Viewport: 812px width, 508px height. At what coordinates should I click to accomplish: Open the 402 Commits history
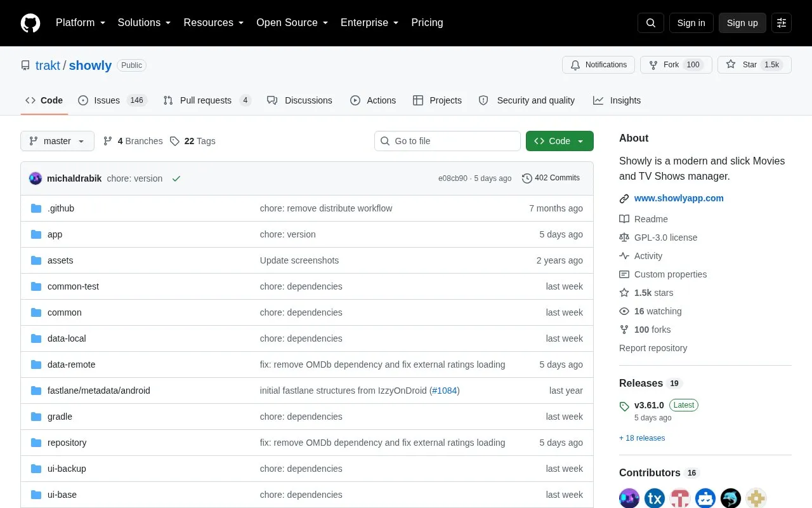(x=551, y=178)
